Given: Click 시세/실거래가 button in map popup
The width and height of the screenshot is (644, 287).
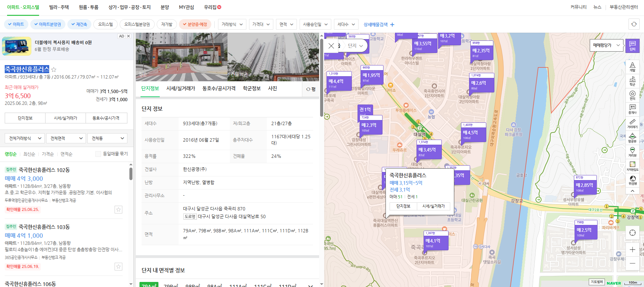Looking at the screenshot, I should tap(433, 206).
